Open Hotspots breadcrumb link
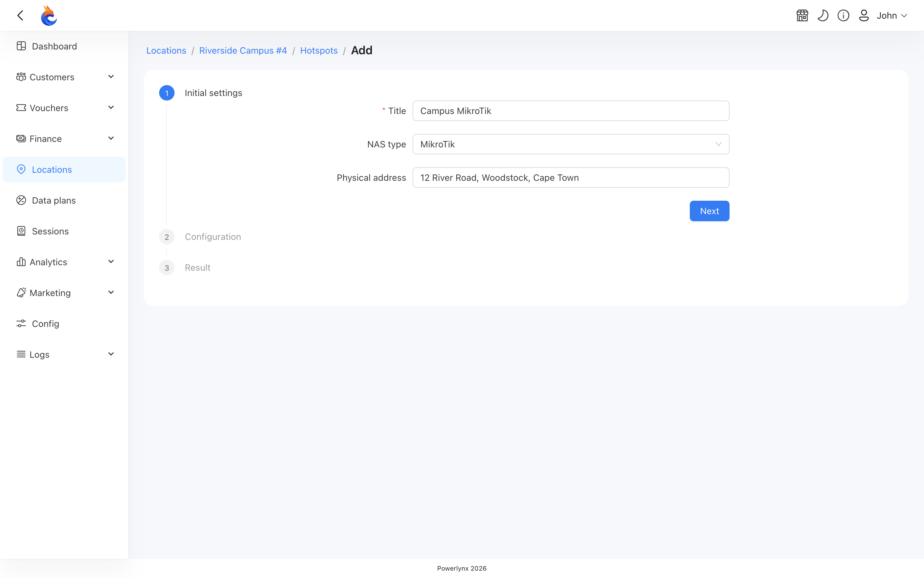This screenshot has height=578, width=924. point(319,50)
